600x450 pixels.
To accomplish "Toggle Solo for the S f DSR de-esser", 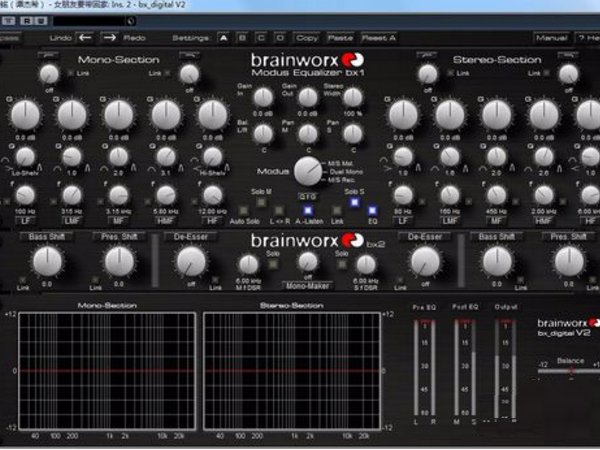I will 342,264.
